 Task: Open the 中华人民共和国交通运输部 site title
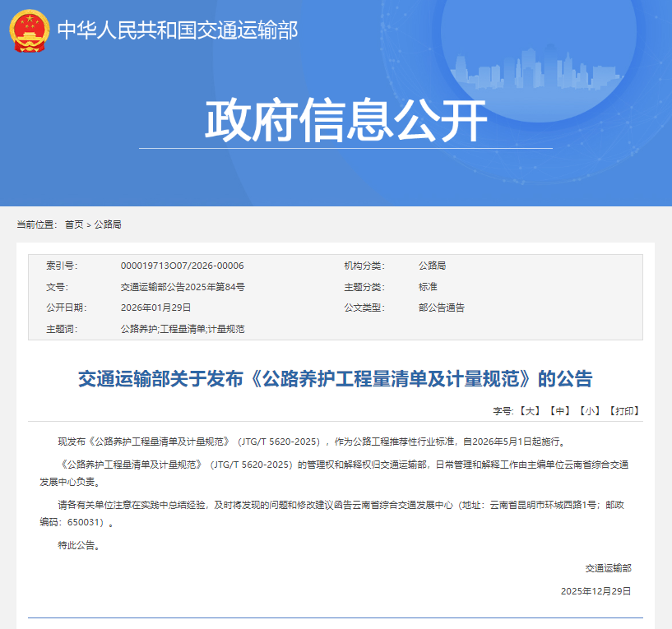[x=177, y=30]
